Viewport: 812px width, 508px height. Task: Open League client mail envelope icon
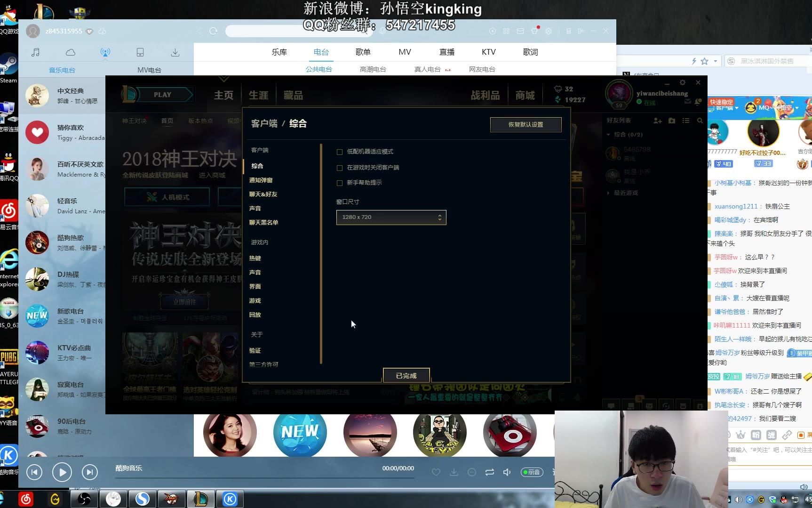(x=688, y=102)
